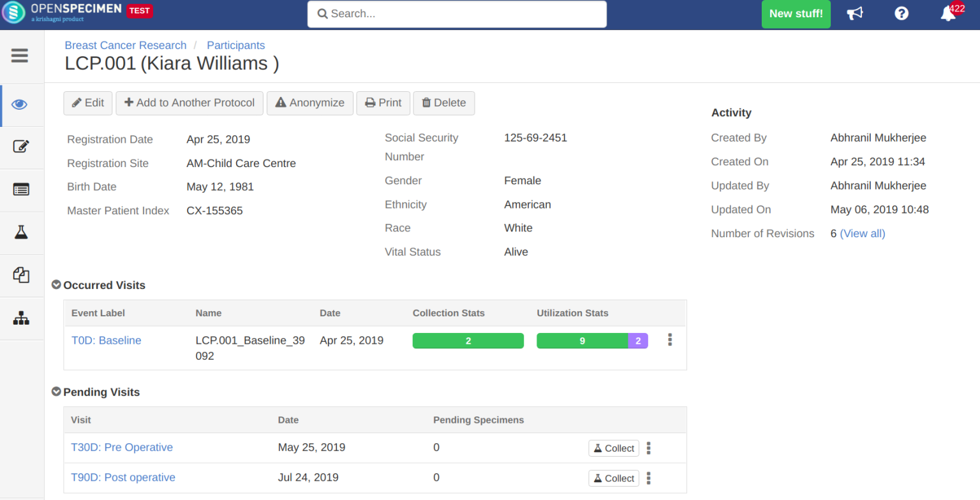Image resolution: width=980 pixels, height=500 pixels.
Task: Open the specimen hierarchy sidebar icon
Action: coord(20,318)
